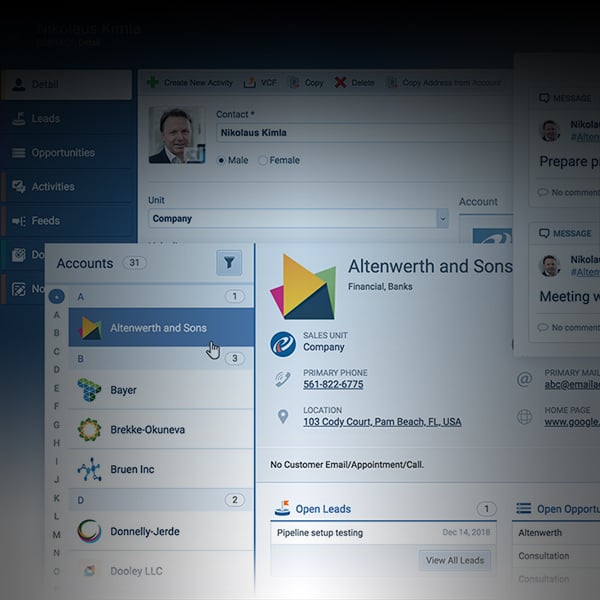The width and height of the screenshot is (600, 600).
Task: Jump to letter M in index
Action: pos(57,535)
